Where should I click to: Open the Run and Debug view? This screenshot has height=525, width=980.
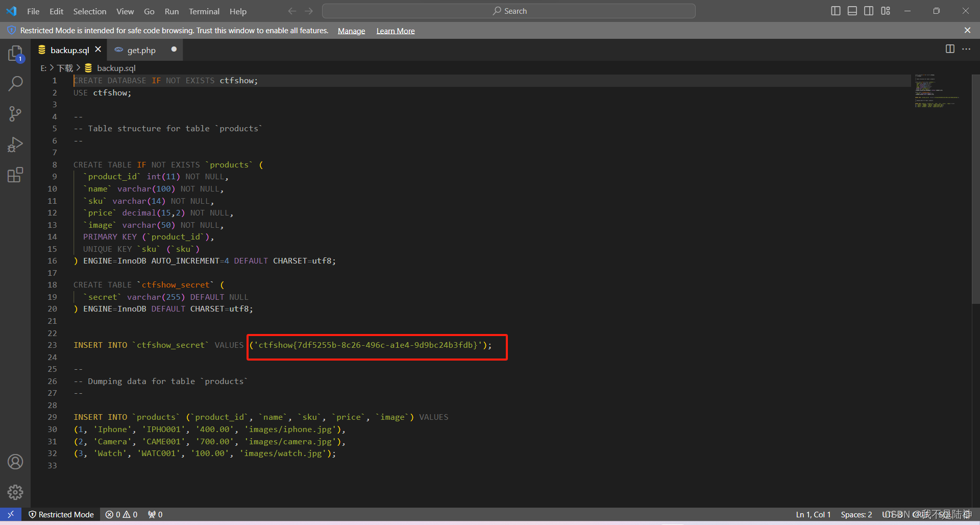tap(15, 145)
